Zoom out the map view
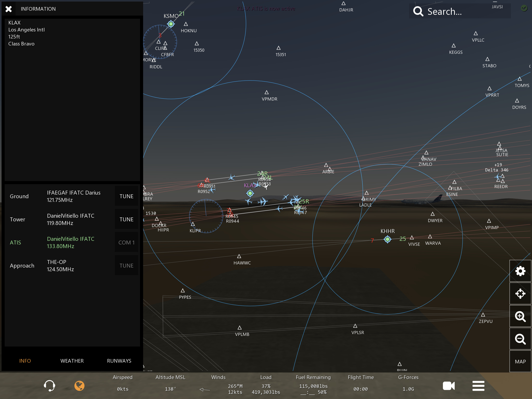 [x=520, y=339]
